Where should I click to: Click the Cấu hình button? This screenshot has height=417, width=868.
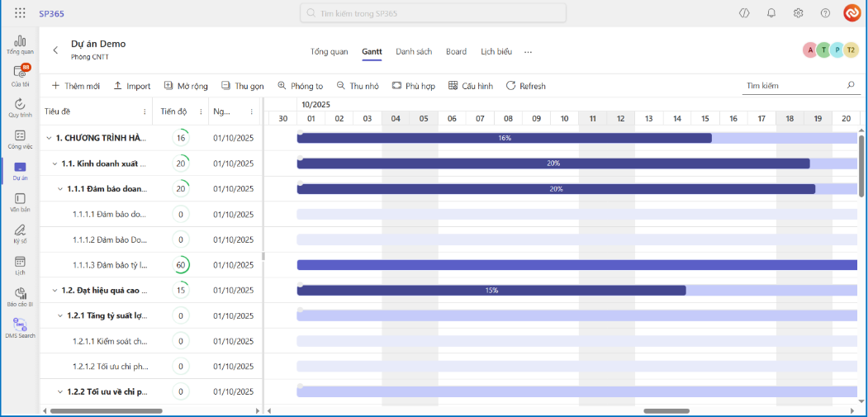(x=470, y=86)
